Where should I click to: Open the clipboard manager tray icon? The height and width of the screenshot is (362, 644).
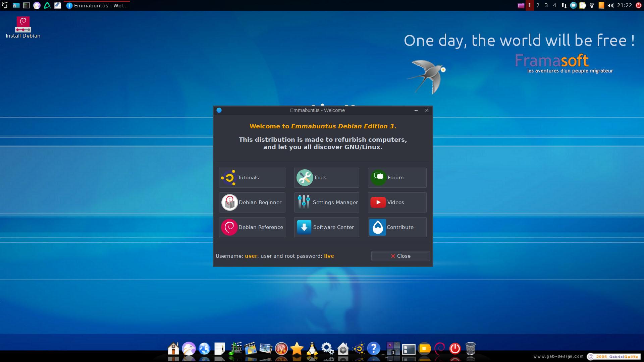click(583, 5)
